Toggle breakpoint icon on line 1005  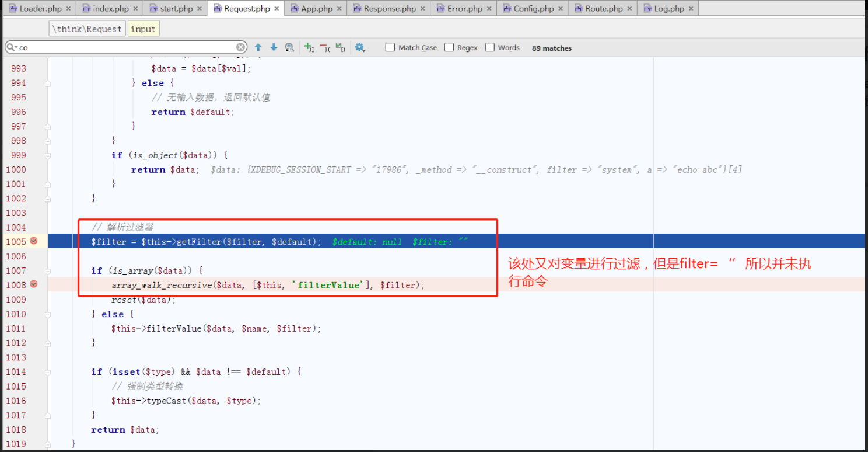[x=33, y=241]
